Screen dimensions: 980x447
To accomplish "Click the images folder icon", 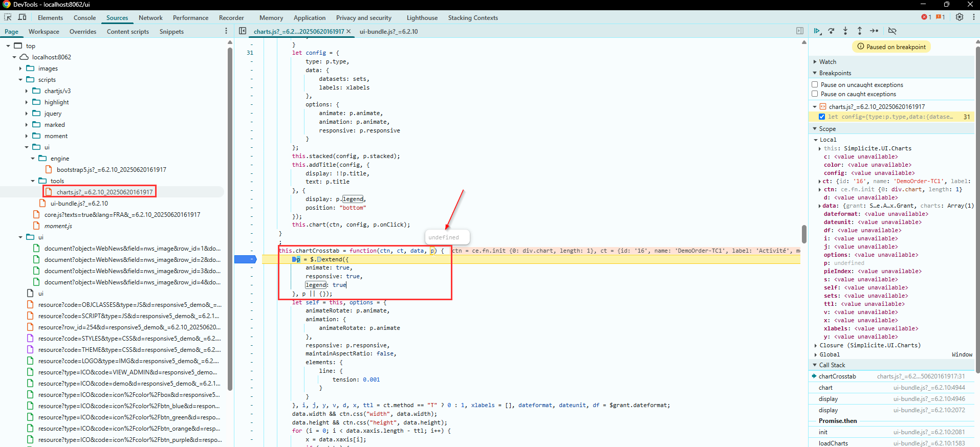I will pyautogui.click(x=30, y=68).
